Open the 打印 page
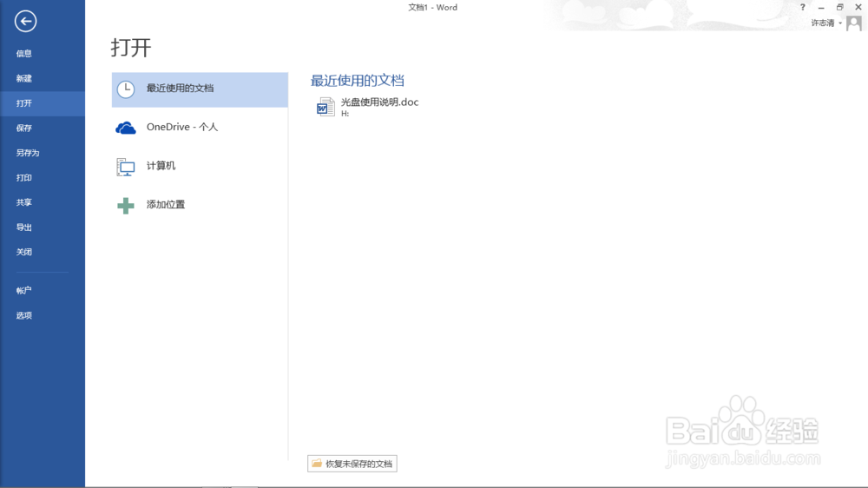868x488 pixels. click(43, 178)
